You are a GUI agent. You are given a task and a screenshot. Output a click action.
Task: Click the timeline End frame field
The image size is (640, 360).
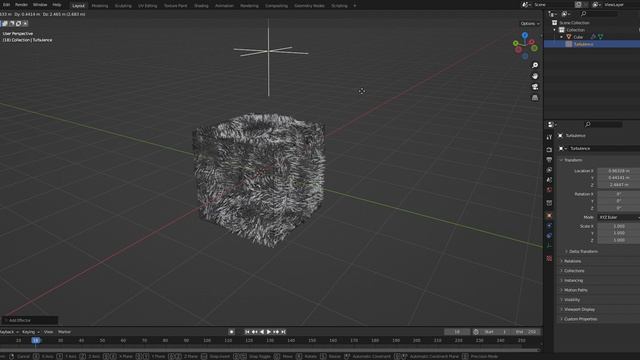pyautogui.click(x=527, y=332)
